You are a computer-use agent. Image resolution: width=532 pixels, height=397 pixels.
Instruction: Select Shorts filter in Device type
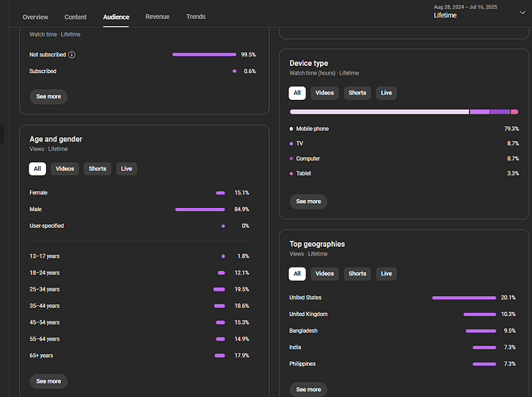357,93
